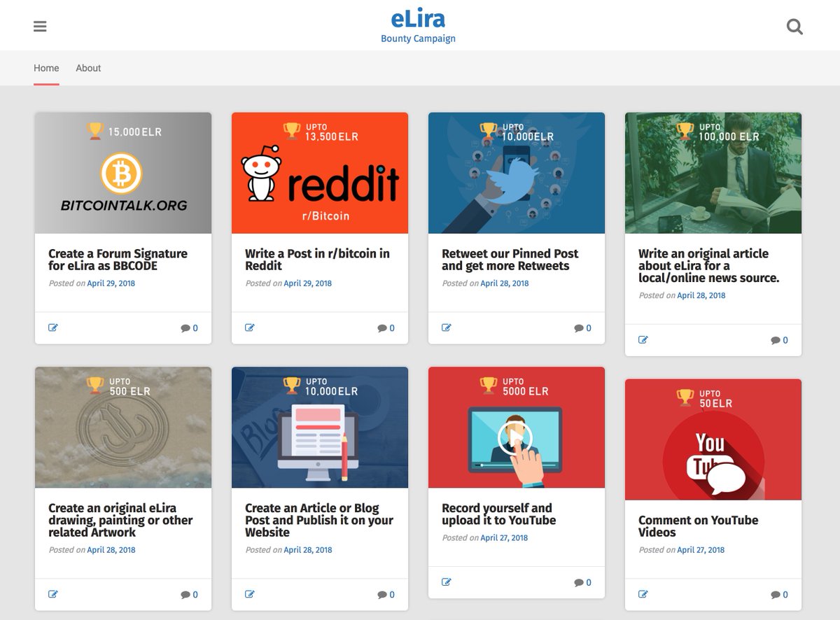840x620 pixels.
Task: Open 'Record yourself and upload it to YouTube' title
Action: click(x=498, y=514)
